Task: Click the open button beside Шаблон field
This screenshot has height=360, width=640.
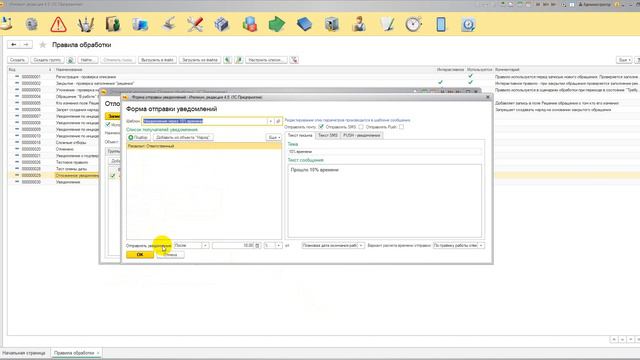Action: click(x=278, y=121)
